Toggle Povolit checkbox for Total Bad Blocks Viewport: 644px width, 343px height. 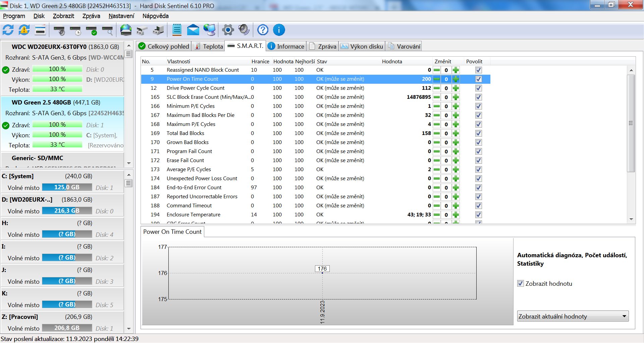tap(479, 133)
